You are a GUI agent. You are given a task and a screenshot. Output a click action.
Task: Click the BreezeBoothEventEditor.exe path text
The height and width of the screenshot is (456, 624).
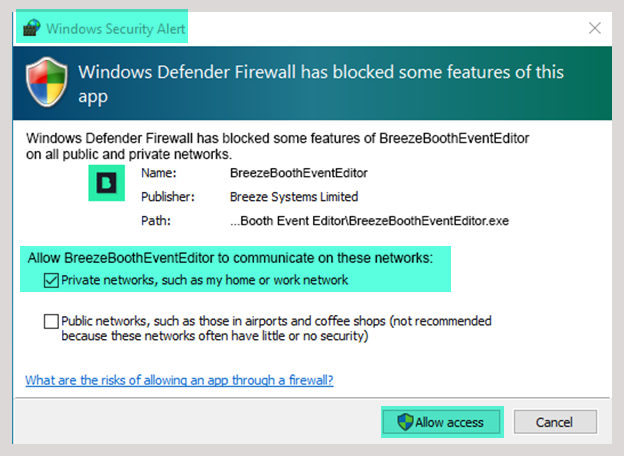pos(369,221)
